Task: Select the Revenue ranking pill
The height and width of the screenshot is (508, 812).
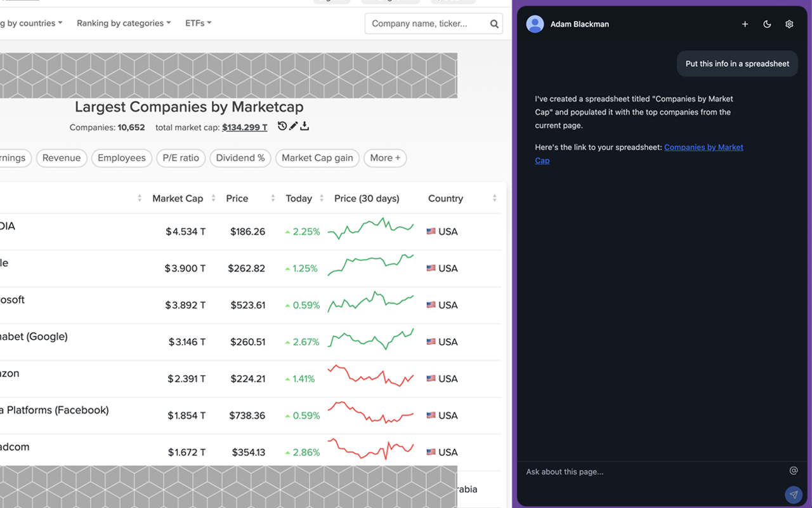Action: (x=62, y=158)
